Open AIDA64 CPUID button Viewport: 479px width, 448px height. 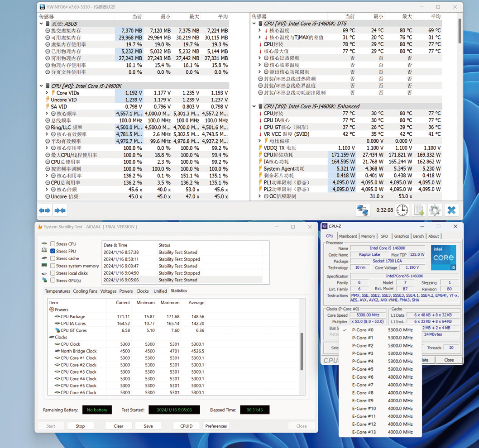[187, 426]
